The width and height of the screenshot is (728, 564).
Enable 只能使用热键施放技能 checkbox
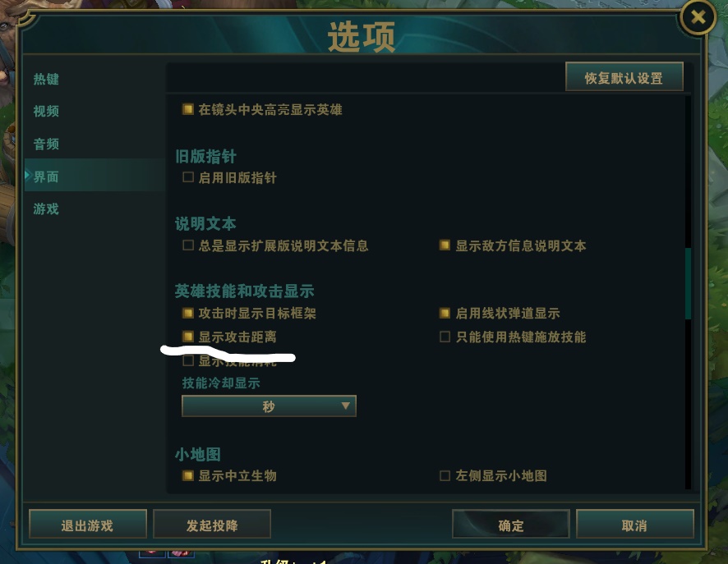[x=445, y=337]
